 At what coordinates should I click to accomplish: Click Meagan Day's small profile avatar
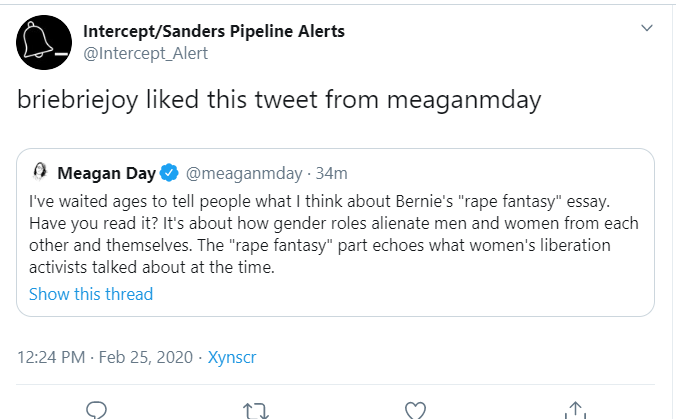(x=42, y=173)
